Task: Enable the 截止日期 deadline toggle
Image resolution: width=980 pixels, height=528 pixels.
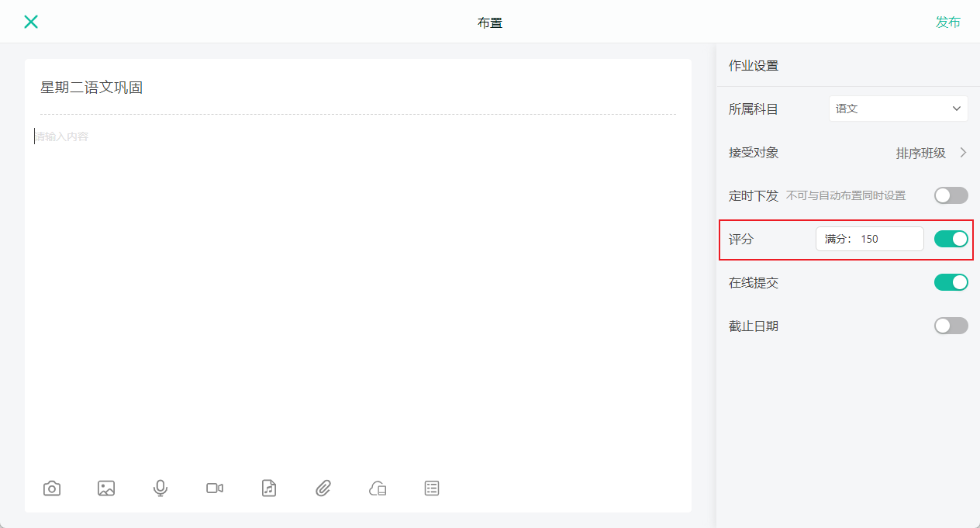Action: (951, 326)
